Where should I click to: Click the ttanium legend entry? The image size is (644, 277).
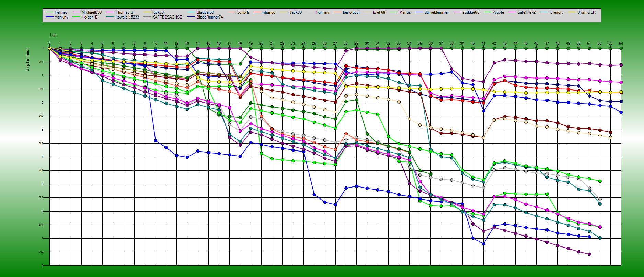tap(61, 17)
